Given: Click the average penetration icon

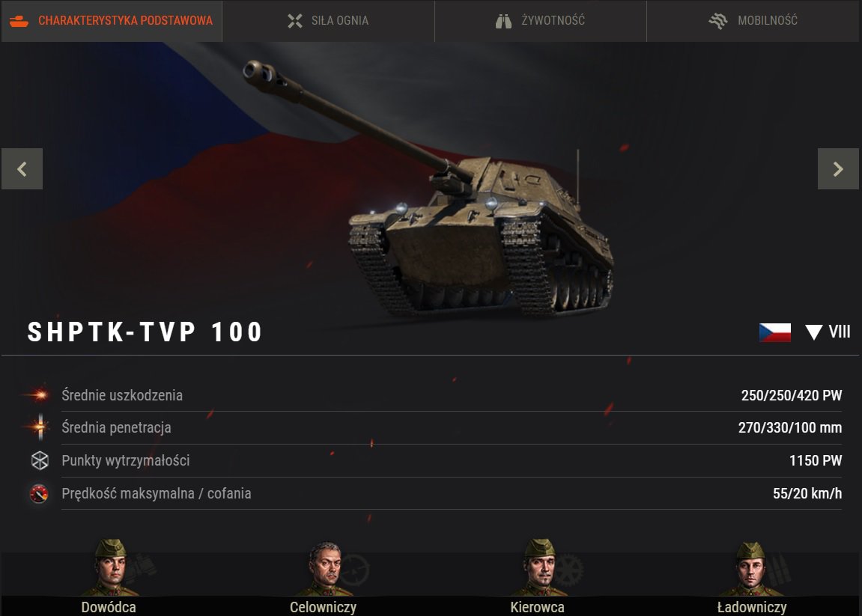Looking at the screenshot, I should (40, 427).
